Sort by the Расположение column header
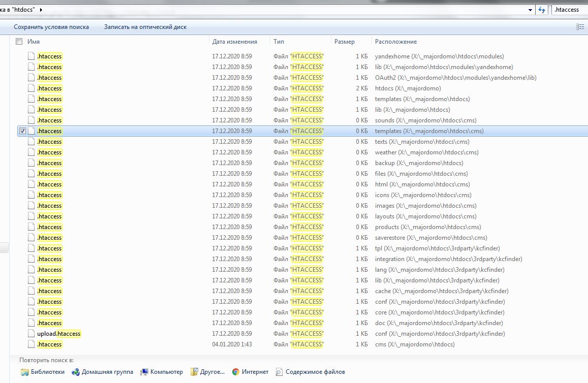 [395, 42]
